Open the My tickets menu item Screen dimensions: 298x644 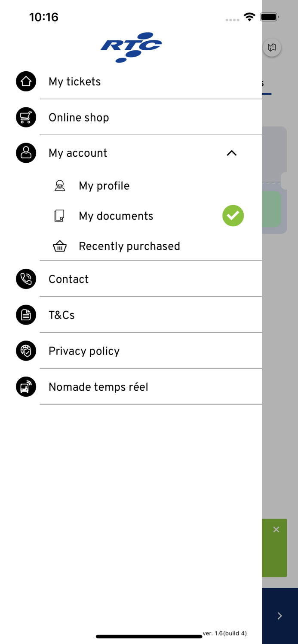click(x=75, y=82)
